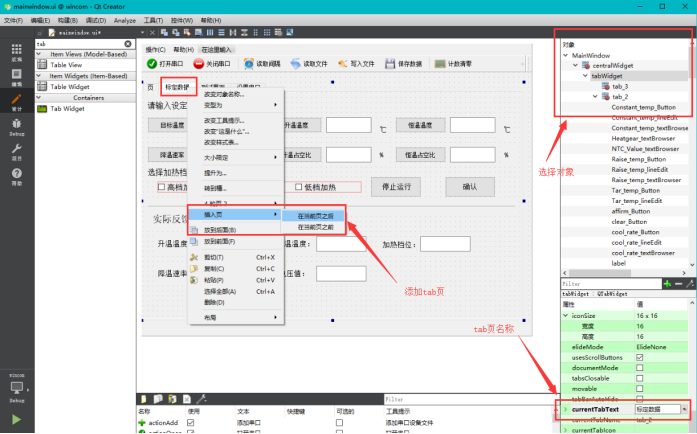Check the 低档加热 checkbox in the form
Viewport: 697px width, 434px height.
[x=299, y=187]
